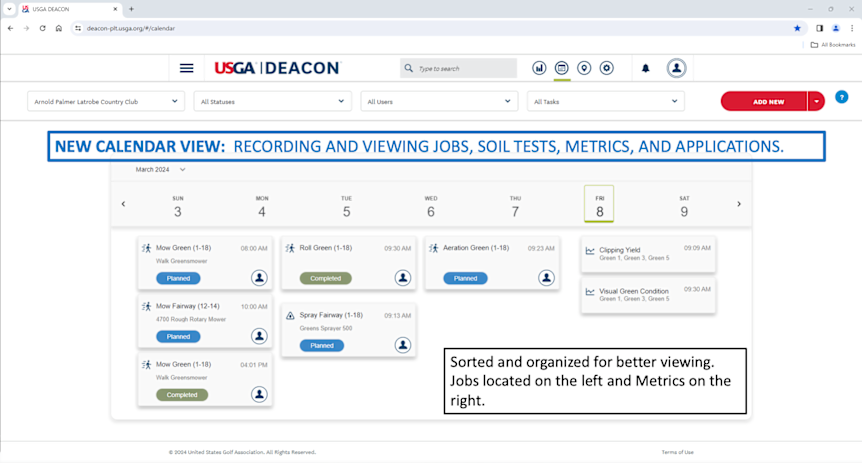Image resolution: width=862 pixels, height=463 pixels.
Task: Bookmark page with the star icon
Action: tap(797, 28)
